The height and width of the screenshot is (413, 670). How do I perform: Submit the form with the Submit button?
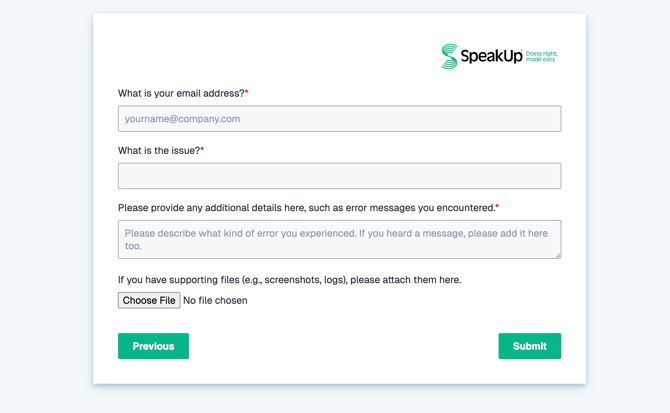(x=529, y=346)
